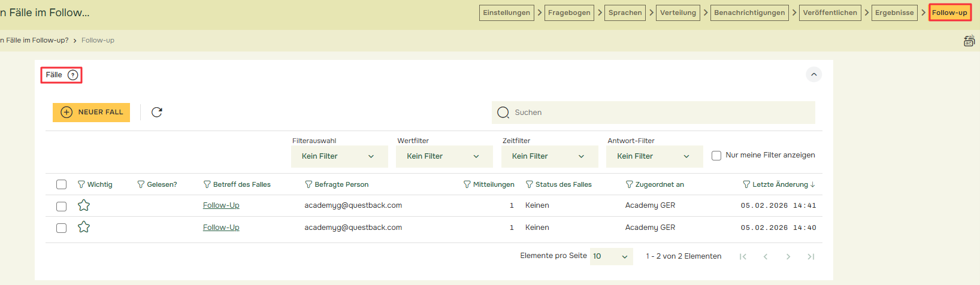Click the NEUER FALL button

pos(91,112)
